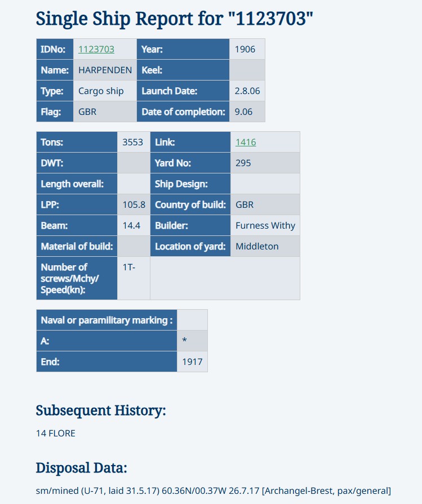Click the Disposal Data heading
This screenshot has height=504, width=422.
click(x=81, y=468)
